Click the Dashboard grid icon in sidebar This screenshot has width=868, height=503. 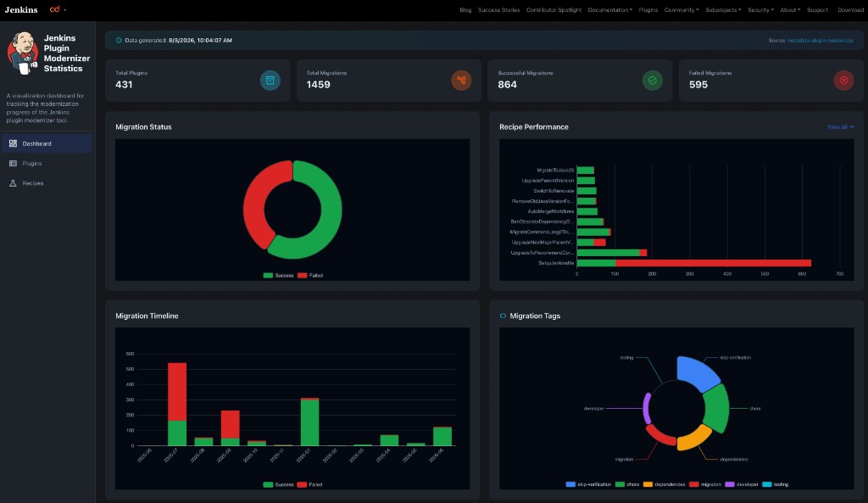coord(13,143)
